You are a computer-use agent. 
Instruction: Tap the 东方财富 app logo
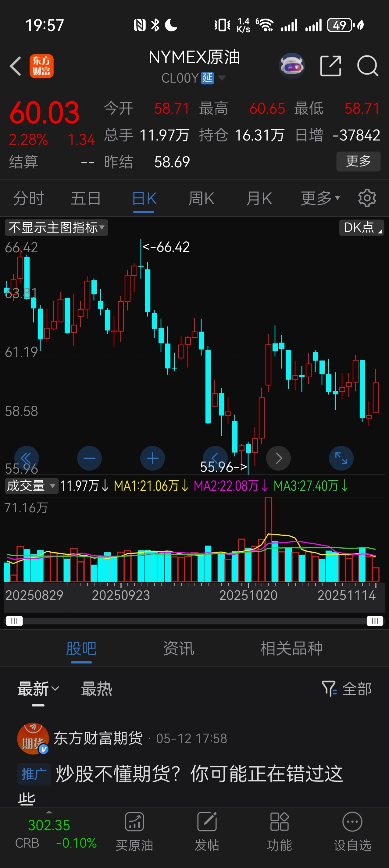coord(41,66)
